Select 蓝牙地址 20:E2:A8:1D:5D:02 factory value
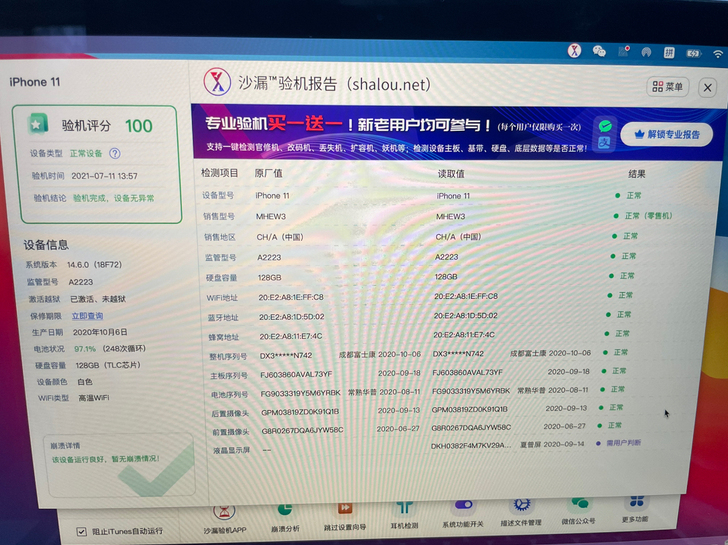Screen dimensions: 728x545 [292, 317]
